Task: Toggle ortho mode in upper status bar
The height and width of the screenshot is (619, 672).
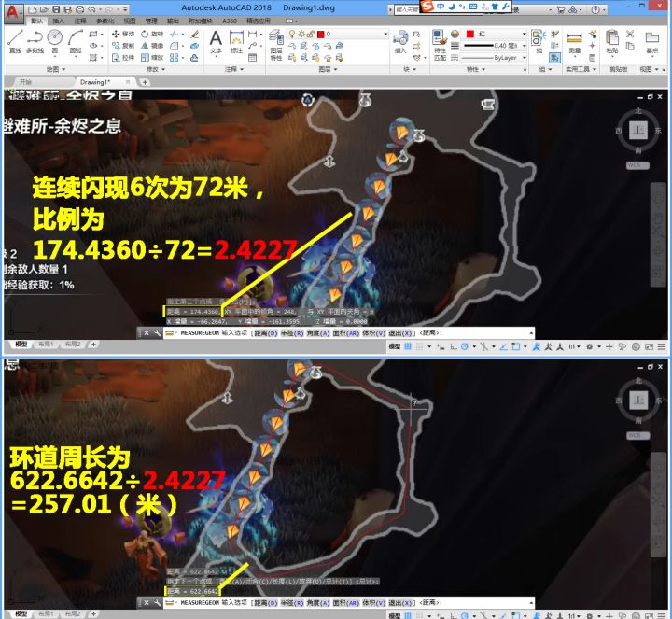Action: [x=454, y=346]
